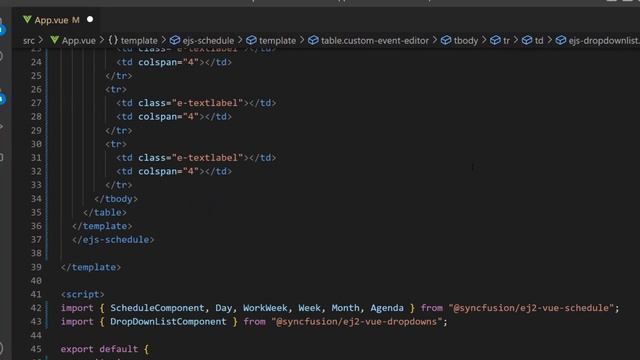Click the <tr> tag on line 26
The width and height of the screenshot is (640, 360).
tap(116, 89)
